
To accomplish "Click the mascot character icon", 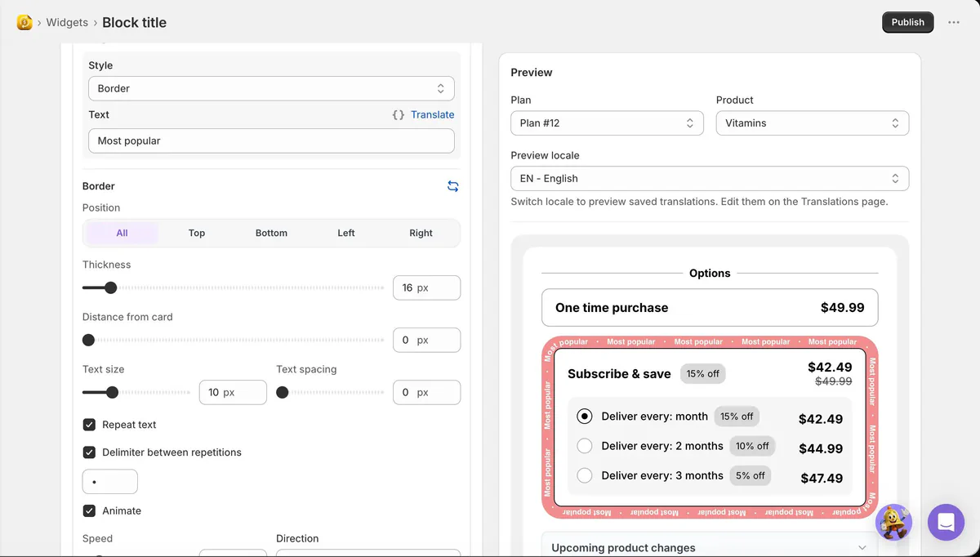I will point(893,522).
